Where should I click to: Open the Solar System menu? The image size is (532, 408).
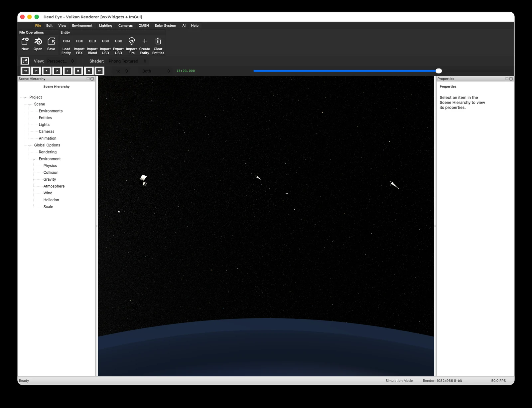point(165,26)
